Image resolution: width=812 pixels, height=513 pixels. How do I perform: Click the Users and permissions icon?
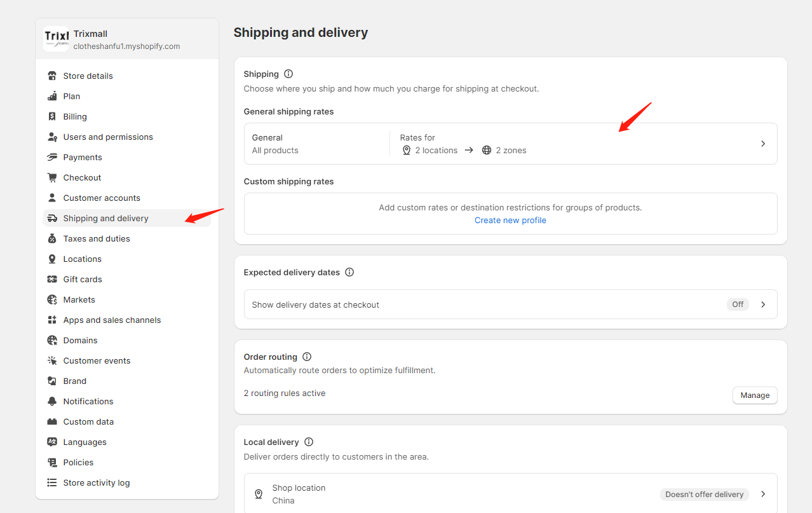tap(52, 137)
